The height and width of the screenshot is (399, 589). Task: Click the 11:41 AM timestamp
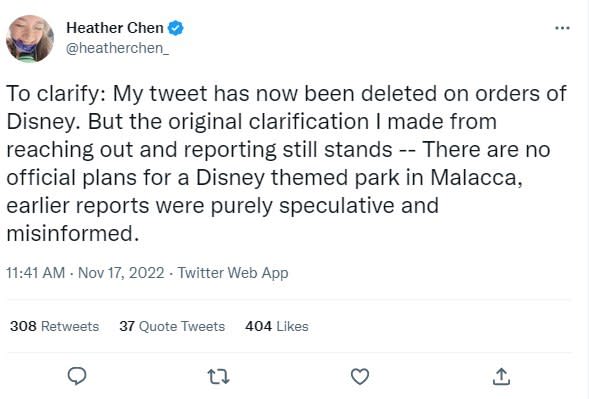pyautogui.click(x=36, y=273)
